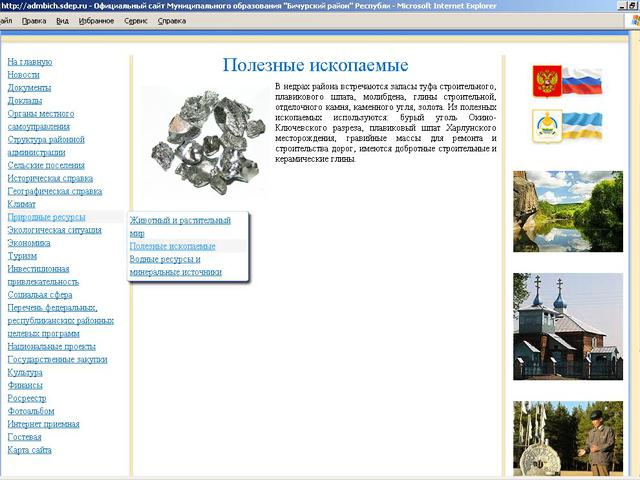
Task: Open the Документы link
Action: click(x=29, y=88)
